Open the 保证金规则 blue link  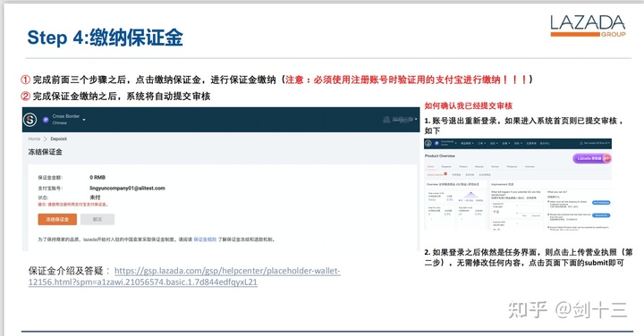point(205,239)
